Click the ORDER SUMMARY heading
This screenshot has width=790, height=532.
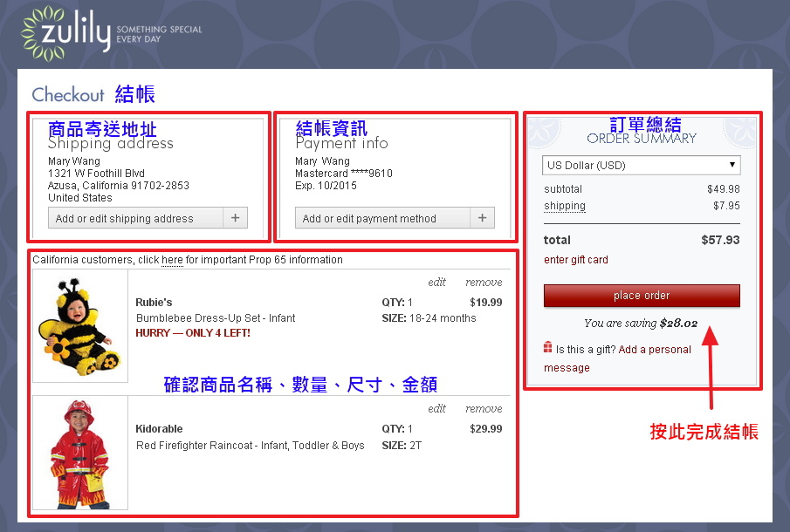click(x=642, y=139)
